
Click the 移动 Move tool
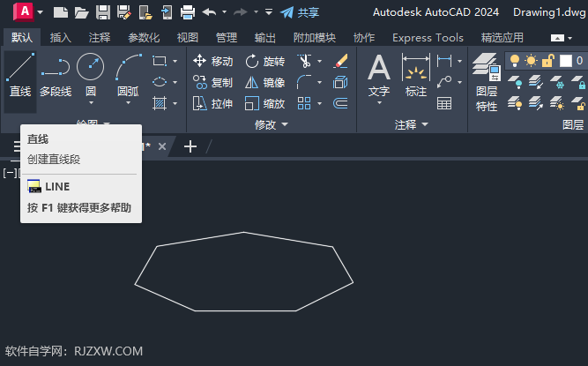coord(213,61)
